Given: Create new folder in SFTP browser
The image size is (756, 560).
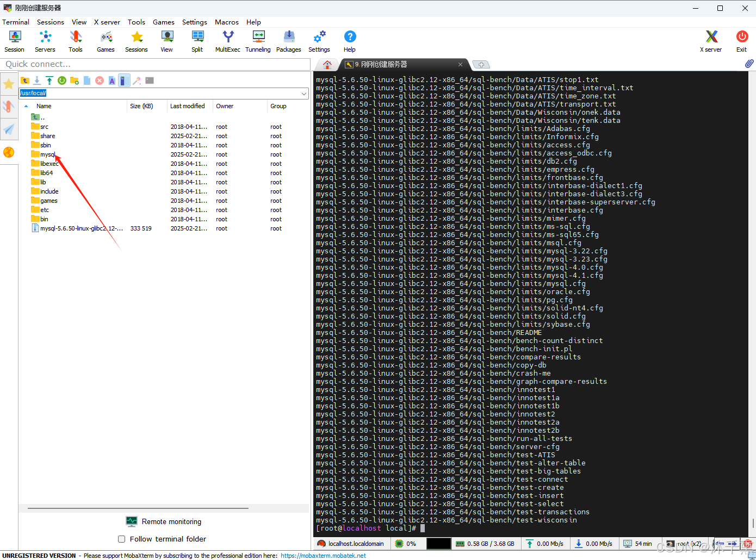Looking at the screenshot, I should coord(75,80).
